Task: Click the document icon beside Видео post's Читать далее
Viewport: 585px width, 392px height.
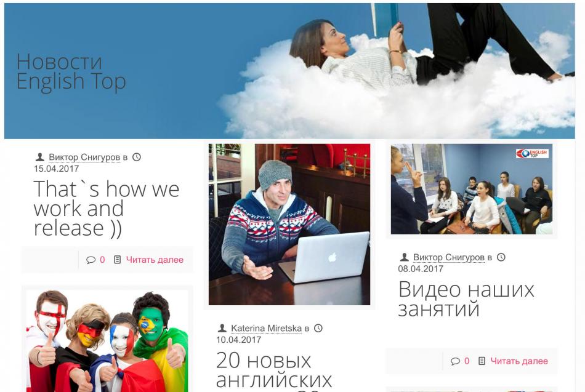Action: coord(482,361)
